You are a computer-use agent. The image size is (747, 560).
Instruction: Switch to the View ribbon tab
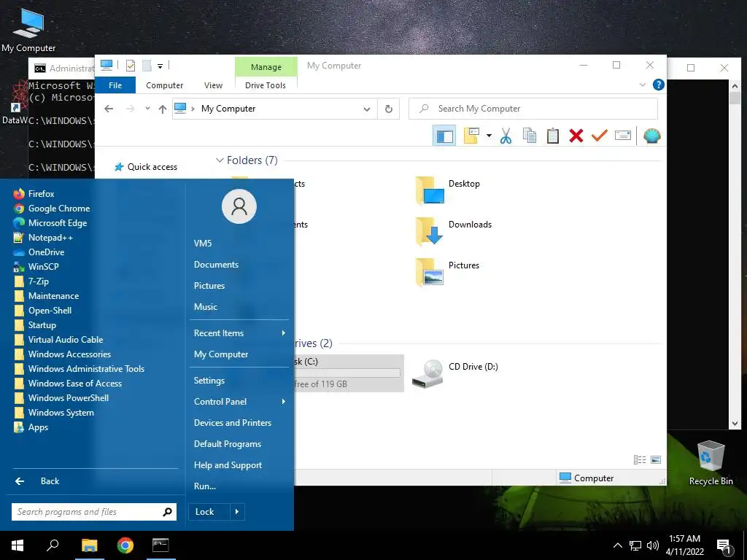(x=213, y=85)
